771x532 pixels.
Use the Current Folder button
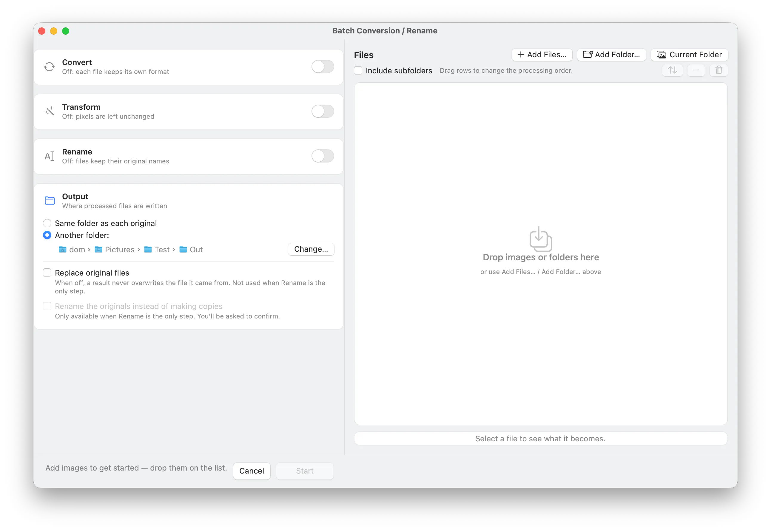[x=689, y=55]
